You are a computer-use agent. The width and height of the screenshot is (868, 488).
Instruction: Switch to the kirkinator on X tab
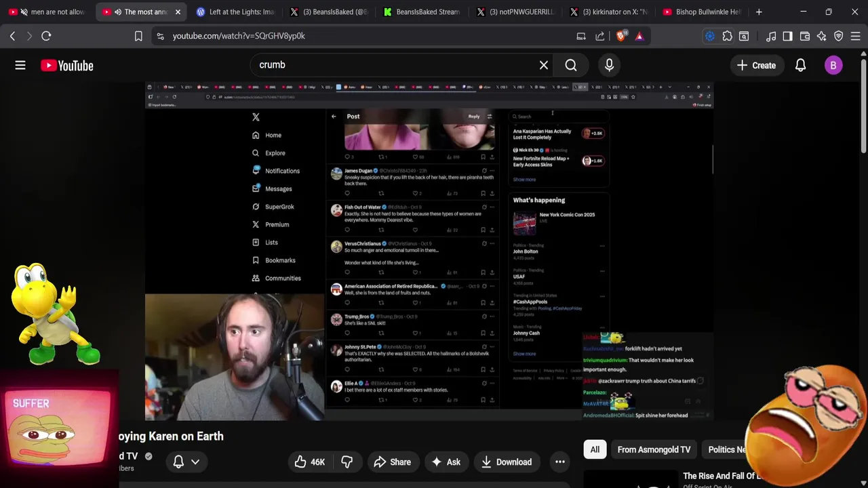(609, 12)
